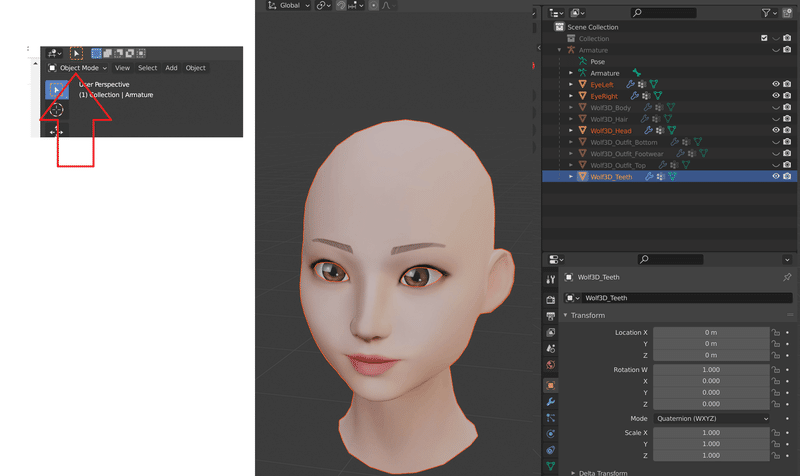The width and height of the screenshot is (800, 476).
Task: Toggle the properties pin icon
Action: point(787,277)
